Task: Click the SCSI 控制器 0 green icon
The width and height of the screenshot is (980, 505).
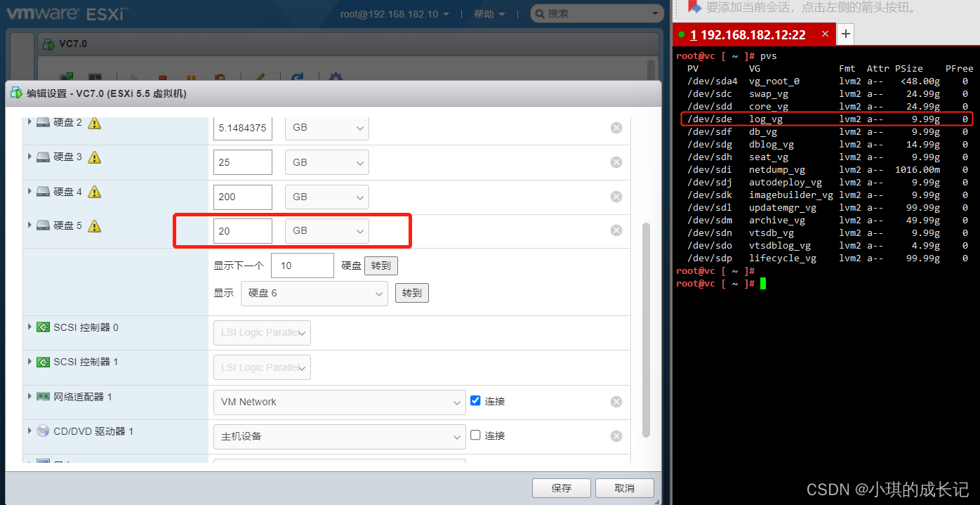Action: 43,327
